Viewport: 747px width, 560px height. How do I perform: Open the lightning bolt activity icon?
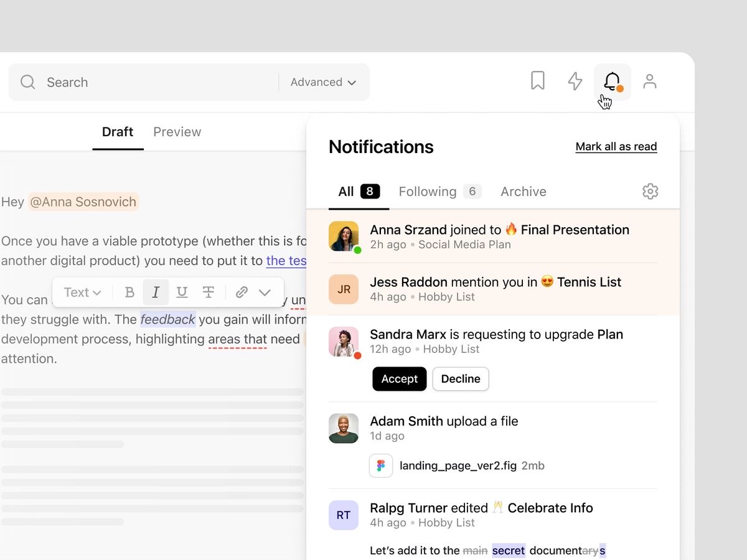[575, 82]
